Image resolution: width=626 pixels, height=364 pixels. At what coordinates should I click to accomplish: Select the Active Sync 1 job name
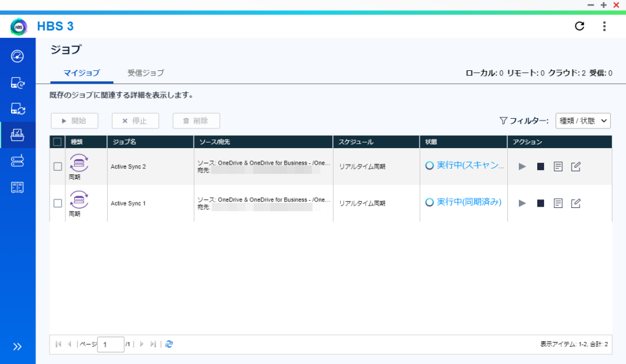[x=128, y=203]
